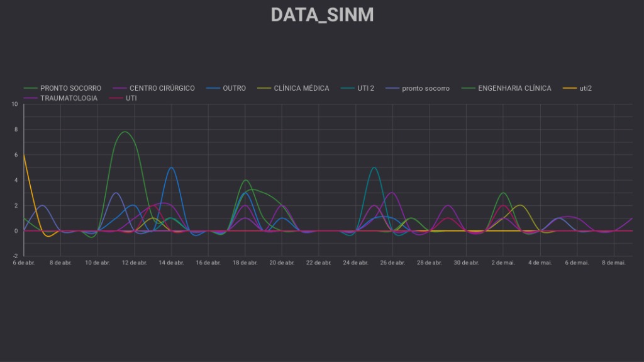
Task: Click the OUTRO legend label
Action: [x=234, y=88]
